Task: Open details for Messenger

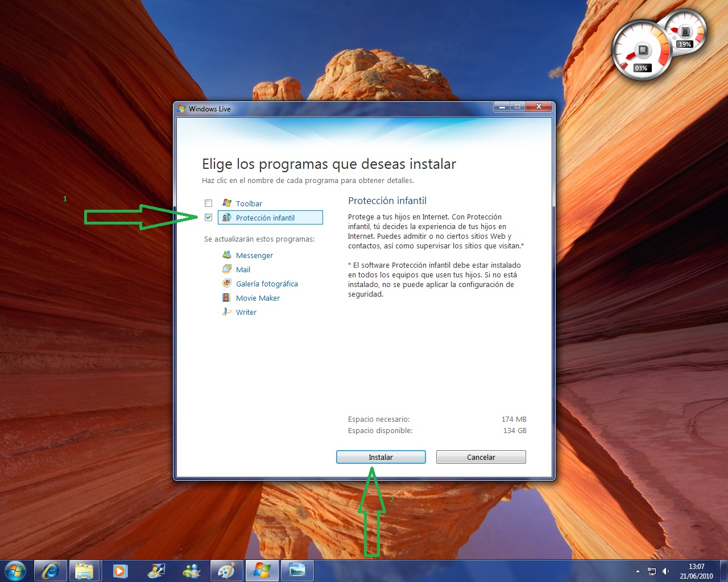Action: click(254, 255)
